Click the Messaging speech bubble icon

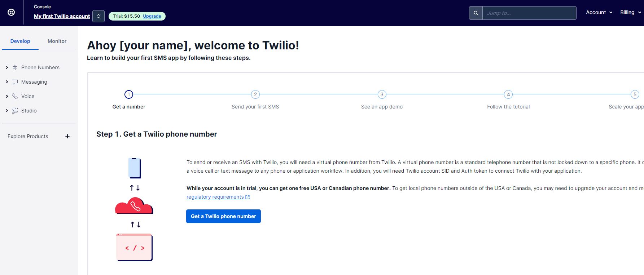(x=15, y=82)
